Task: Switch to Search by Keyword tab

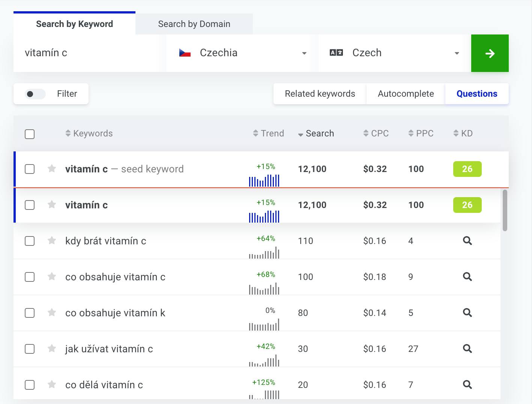Action: point(74,24)
